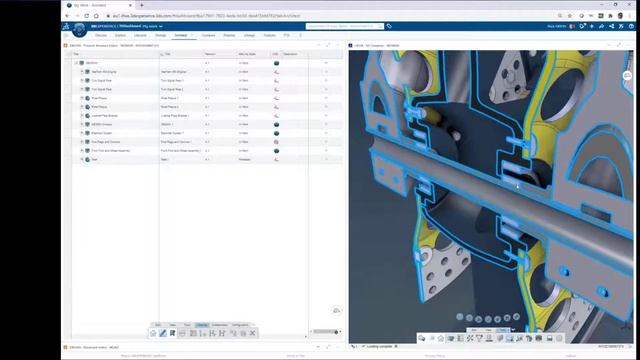The image size is (640, 360).
Task: Click the Title cell "Front Fork and Wheel Assembly 1"
Action: [x=180, y=151]
